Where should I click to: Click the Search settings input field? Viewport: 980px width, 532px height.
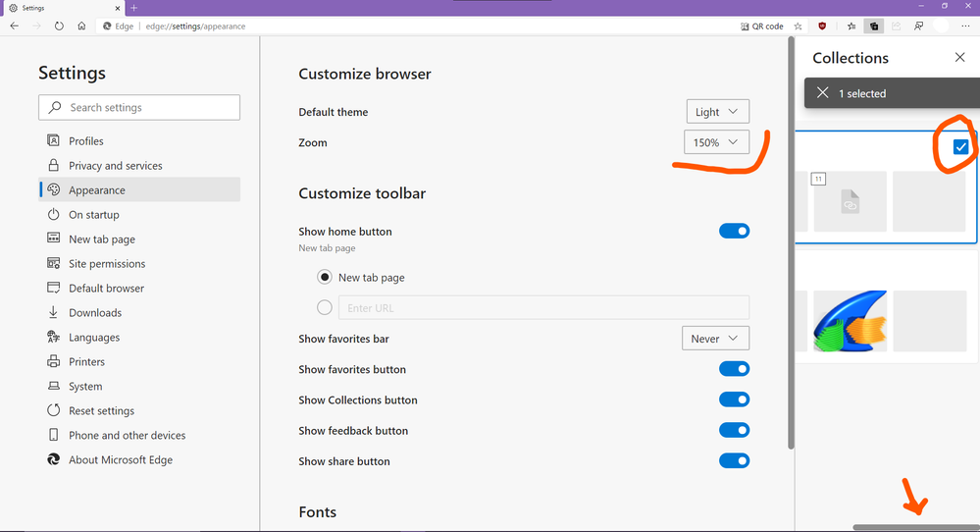pyautogui.click(x=139, y=108)
